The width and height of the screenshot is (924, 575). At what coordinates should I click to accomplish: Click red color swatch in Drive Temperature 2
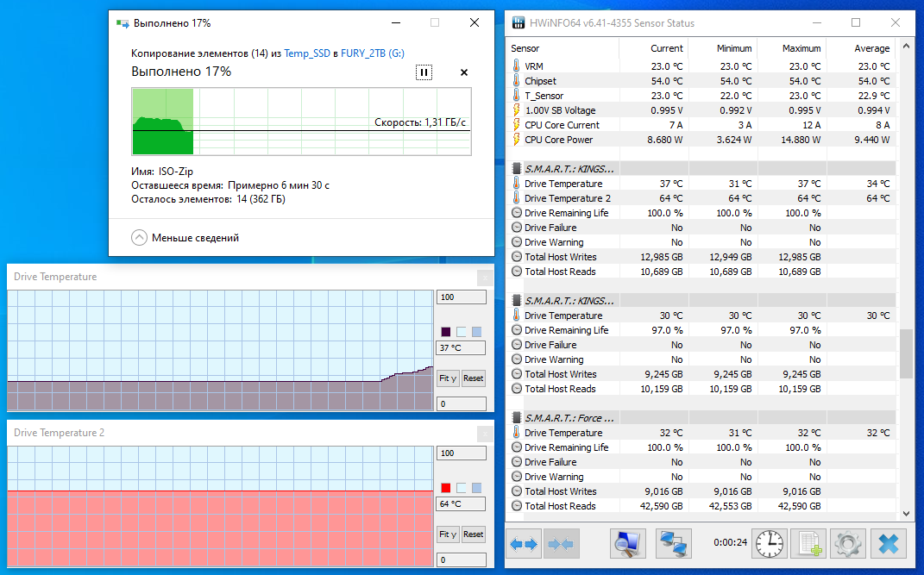[446, 488]
